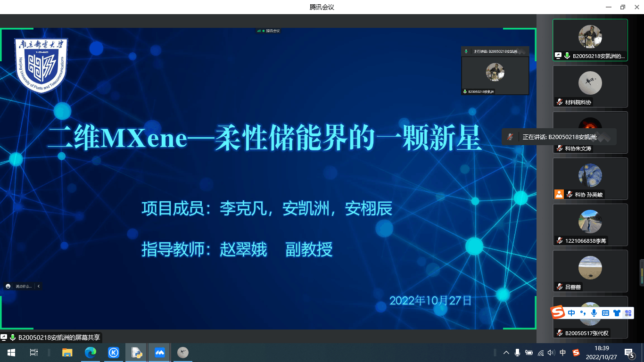Click the Sogou input method S logo
This screenshot has height=362, width=644.
[x=558, y=313]
